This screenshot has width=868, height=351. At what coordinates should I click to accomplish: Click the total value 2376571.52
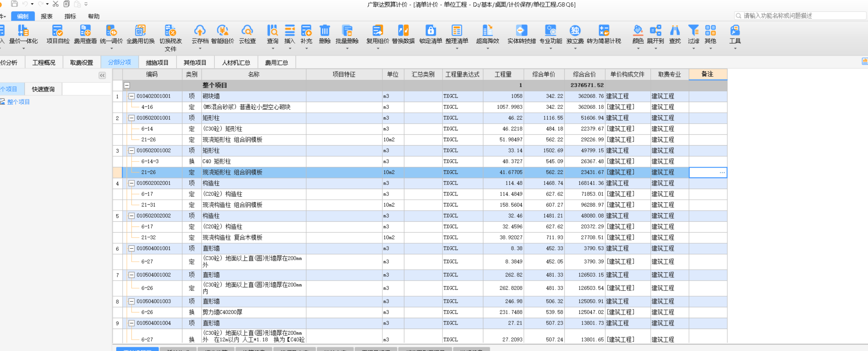(587, 85)
